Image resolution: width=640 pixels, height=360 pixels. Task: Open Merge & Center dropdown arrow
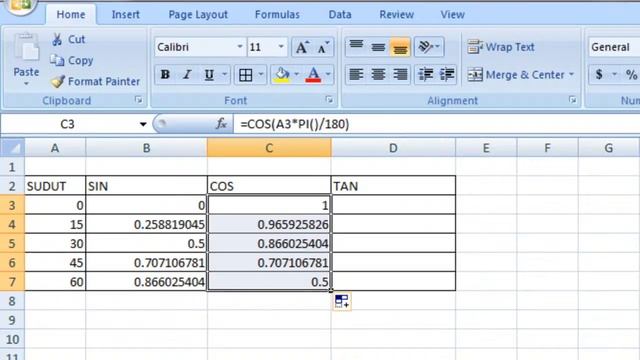tap(571, 75)
